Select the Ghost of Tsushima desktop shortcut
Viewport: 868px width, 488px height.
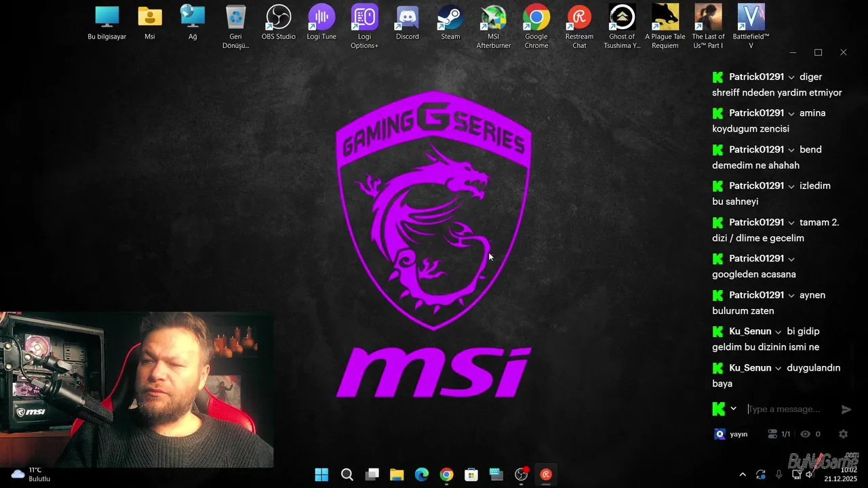(622, 27)
